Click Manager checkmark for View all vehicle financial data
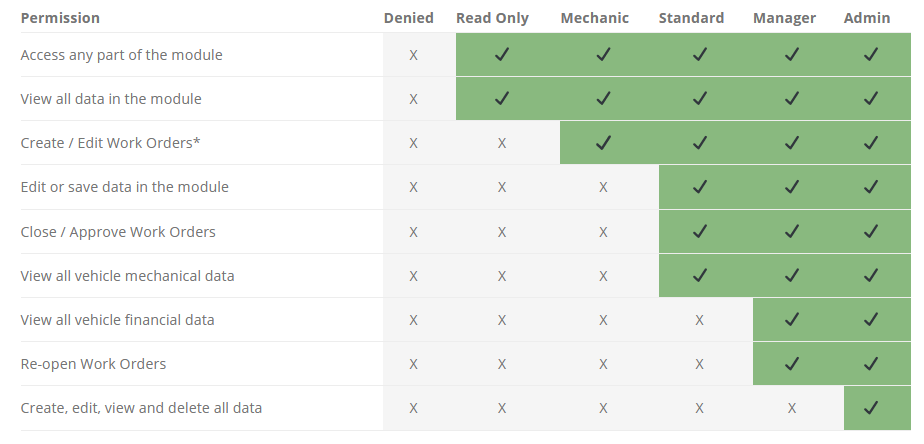The height and width of the screenshot is (444, 924). (x=791, y=320)
